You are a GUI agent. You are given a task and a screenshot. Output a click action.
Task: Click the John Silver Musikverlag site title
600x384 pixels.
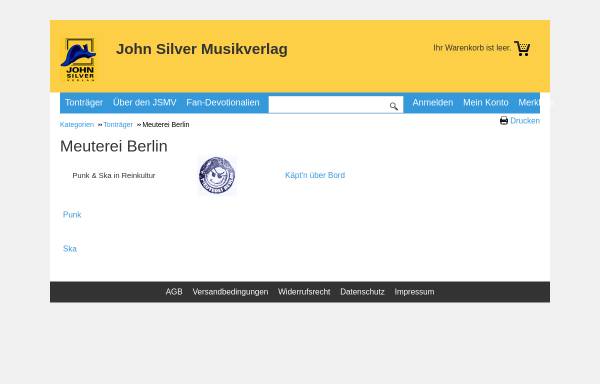tap(202, 49)
